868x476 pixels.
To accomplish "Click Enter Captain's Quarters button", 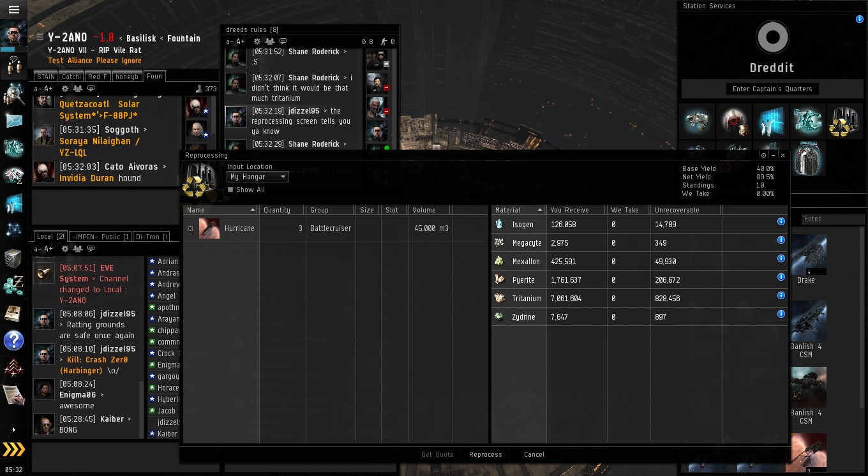I will [772, 89].
